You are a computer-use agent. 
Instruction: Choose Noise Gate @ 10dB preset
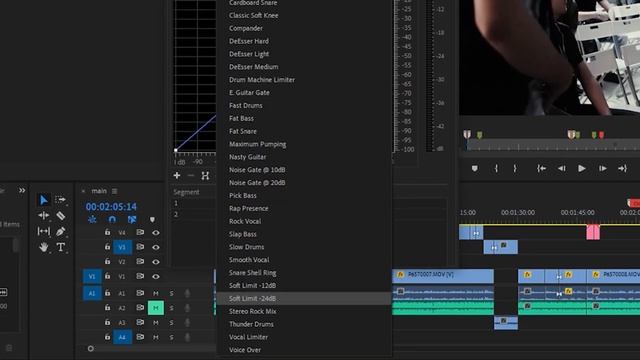point(257,170)
